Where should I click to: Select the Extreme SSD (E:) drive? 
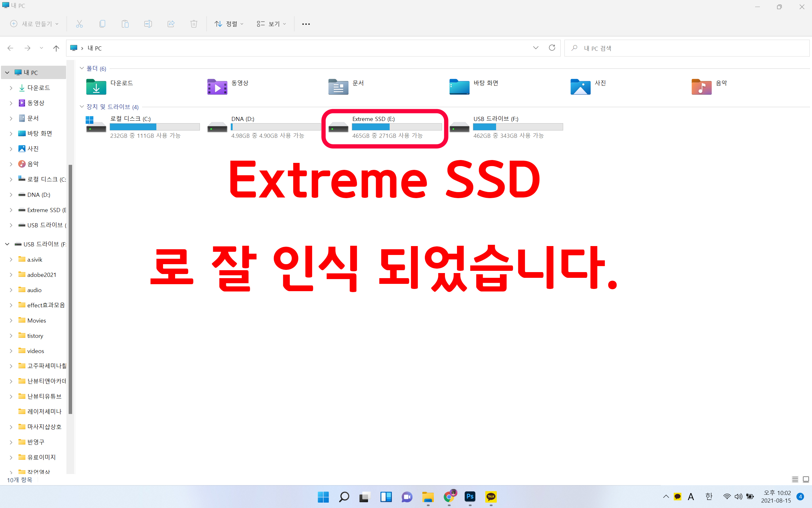point(385,127)
